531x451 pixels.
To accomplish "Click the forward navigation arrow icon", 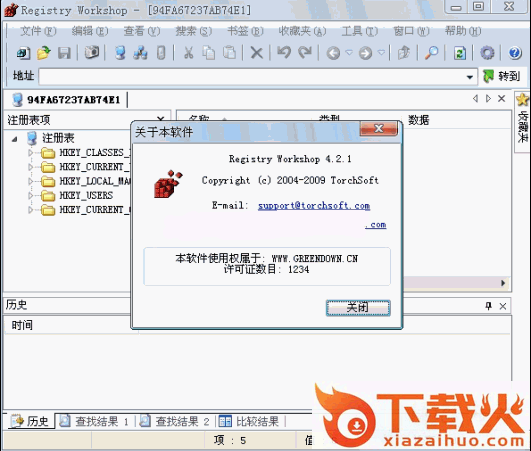I will [x=365, y=53].
